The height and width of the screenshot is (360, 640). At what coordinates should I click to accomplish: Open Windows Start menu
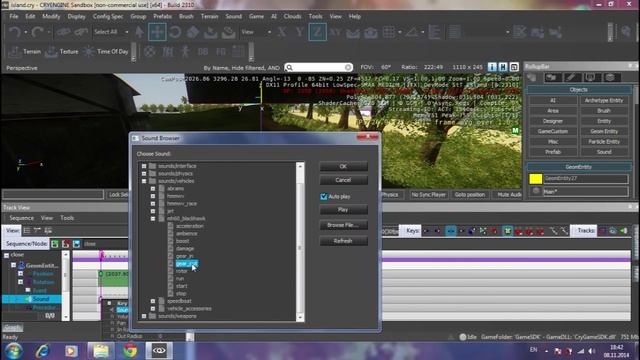pyautogui.click(x=13, y=351)
